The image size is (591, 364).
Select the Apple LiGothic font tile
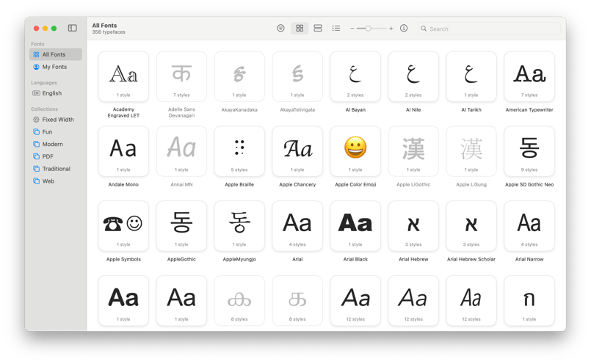point(413,151)
